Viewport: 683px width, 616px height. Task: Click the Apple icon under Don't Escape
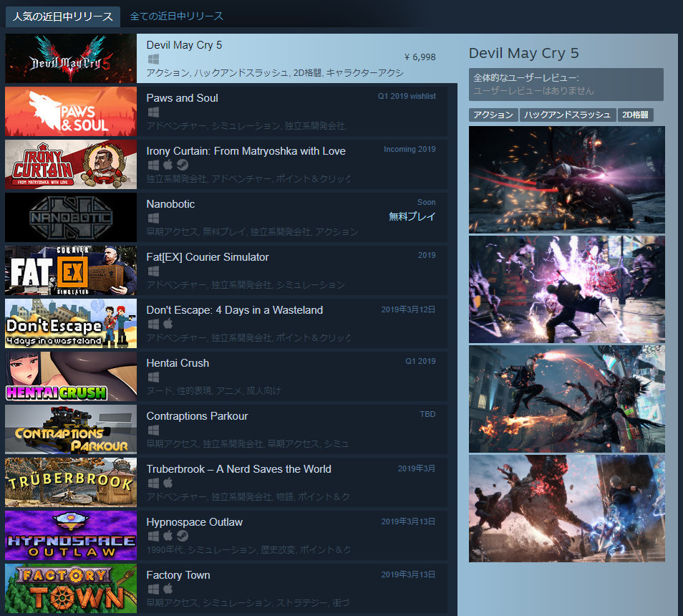168,324
